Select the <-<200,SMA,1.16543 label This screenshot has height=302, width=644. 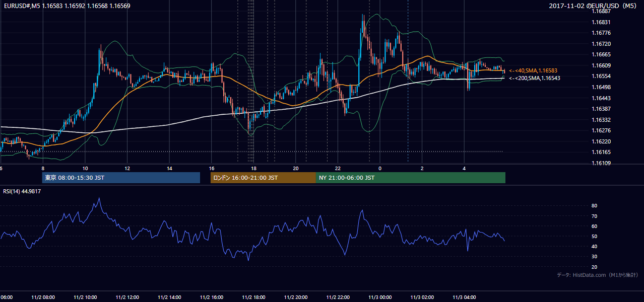click(x=535, y=79)
